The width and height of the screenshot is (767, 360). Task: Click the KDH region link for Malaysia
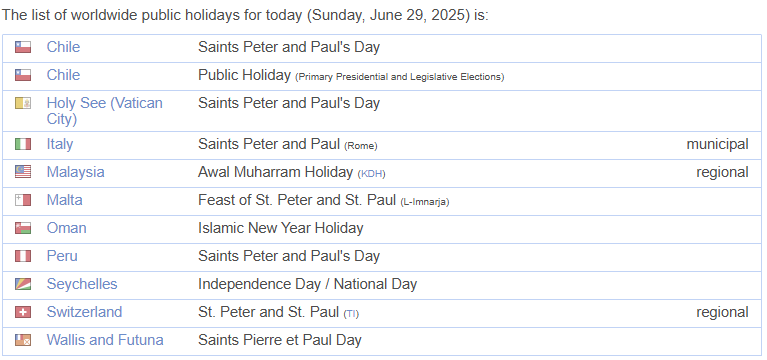[371, 174]
